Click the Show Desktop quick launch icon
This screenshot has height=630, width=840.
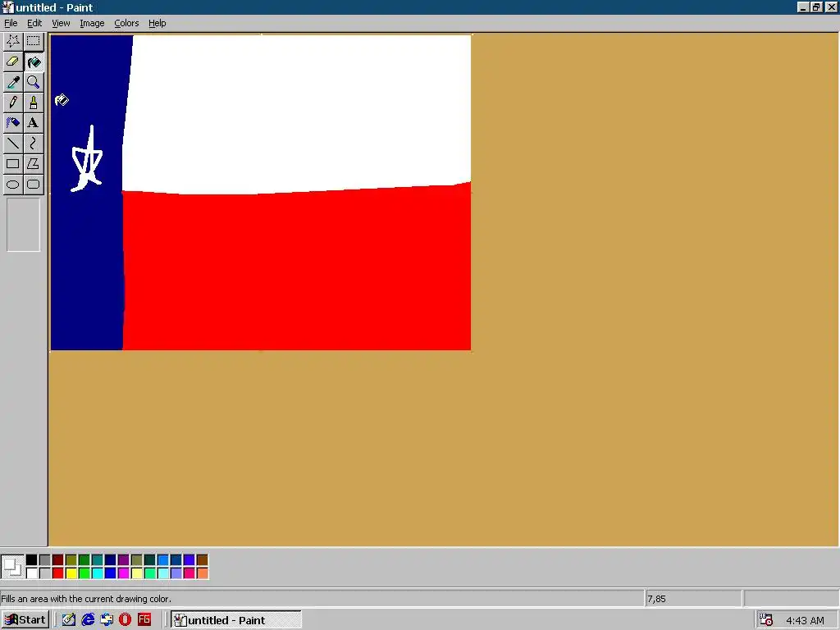69,620
